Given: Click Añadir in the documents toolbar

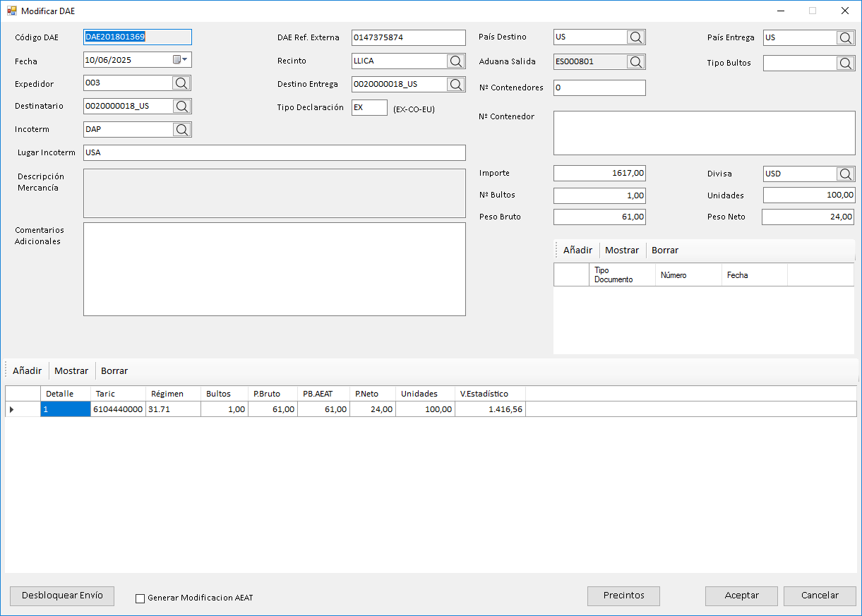Looking at the screenshot, I should click(x=577, y=250).
